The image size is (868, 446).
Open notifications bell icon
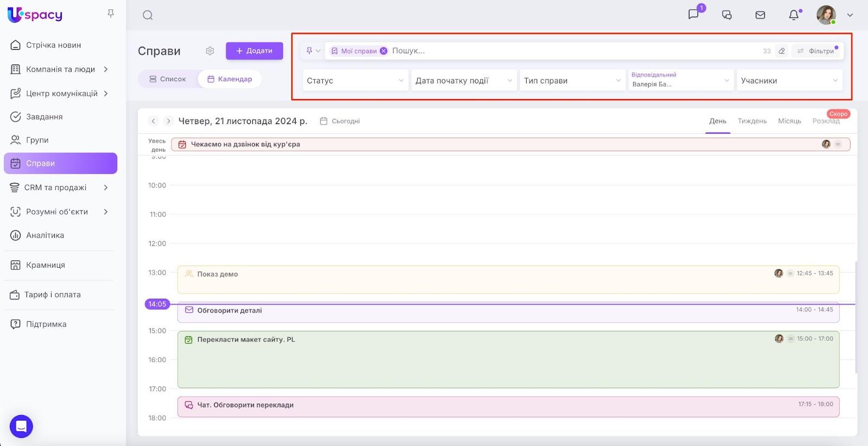pyautogui.click(x=794, y=15)
